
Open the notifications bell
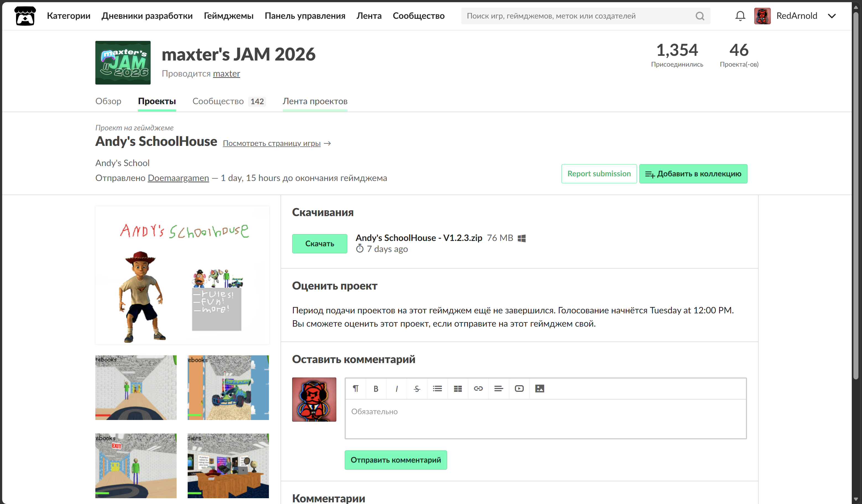(740, 16)
